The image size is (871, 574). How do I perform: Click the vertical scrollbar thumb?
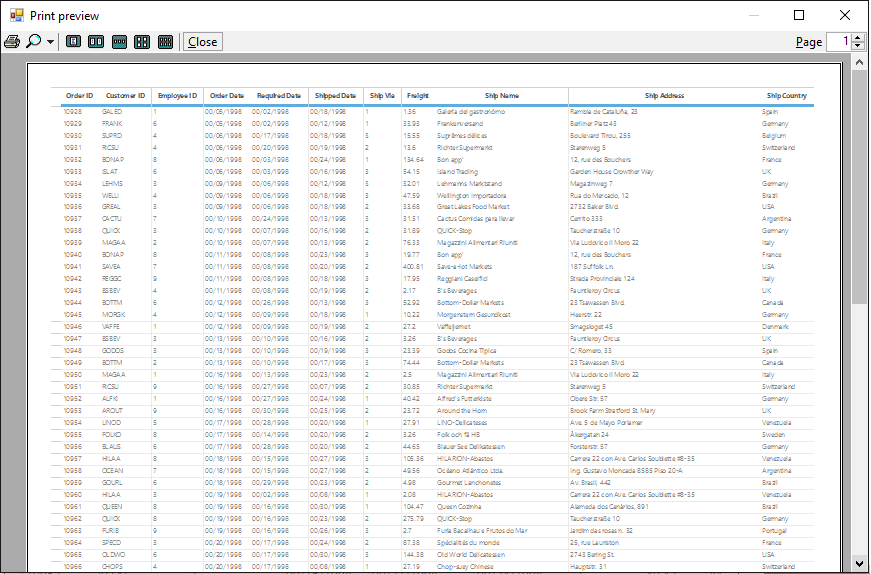859,186
